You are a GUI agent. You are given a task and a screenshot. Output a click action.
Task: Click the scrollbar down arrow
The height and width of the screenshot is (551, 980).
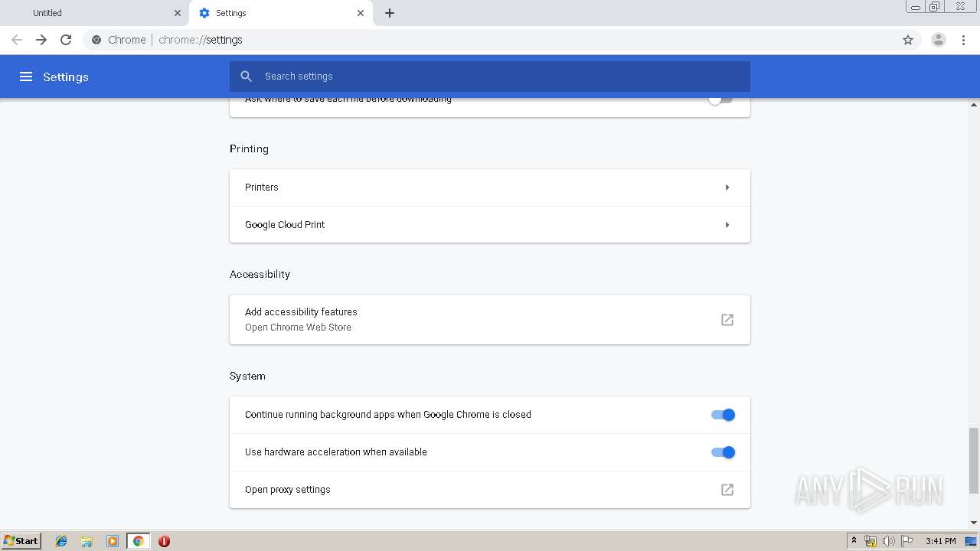point(974,523)
